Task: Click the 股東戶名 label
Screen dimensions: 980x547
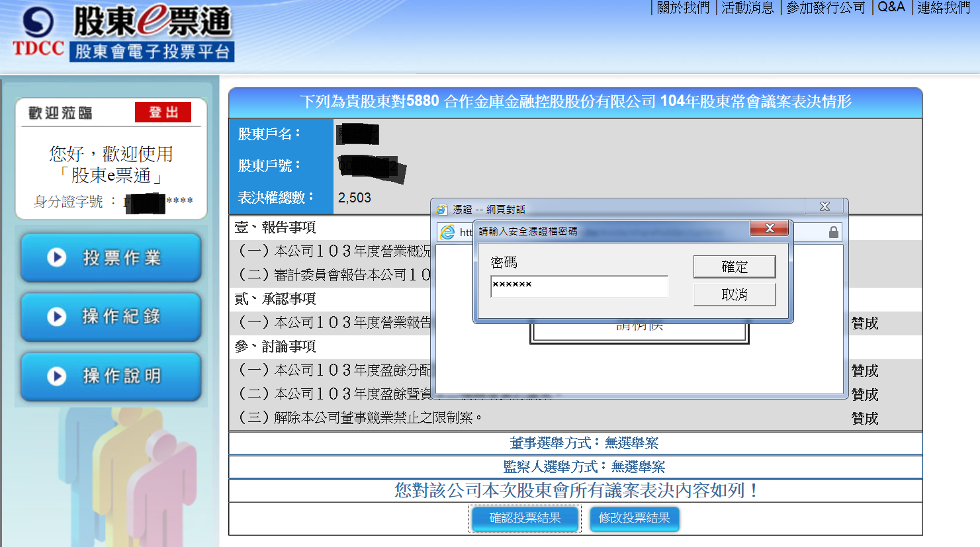Action: 269,134
